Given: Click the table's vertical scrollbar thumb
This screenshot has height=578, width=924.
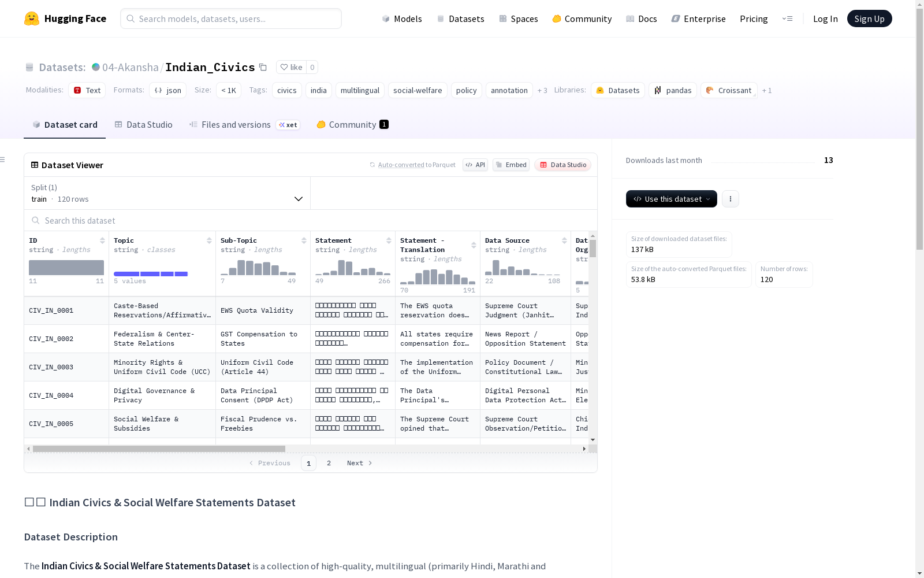Looking at the screenshot, I should [593, 249].
